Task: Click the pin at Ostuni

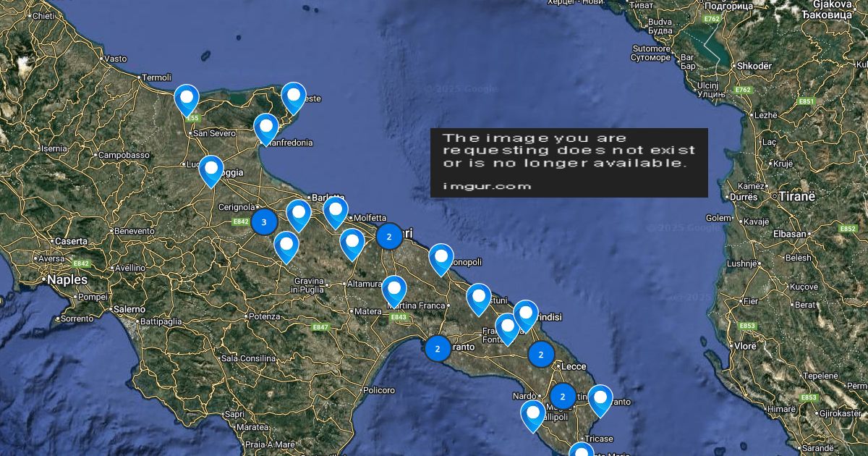Action: 478,297
